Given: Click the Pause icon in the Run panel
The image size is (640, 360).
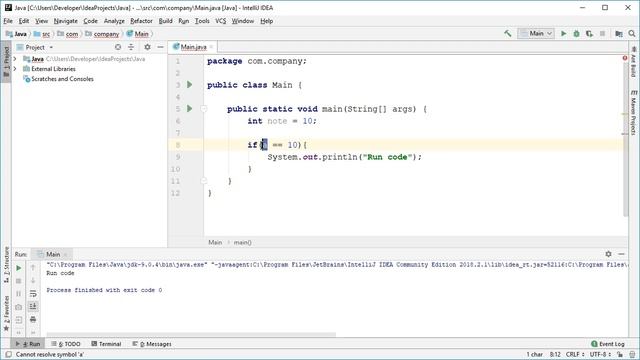Looking at the screenshot, I should coord(18,293).
